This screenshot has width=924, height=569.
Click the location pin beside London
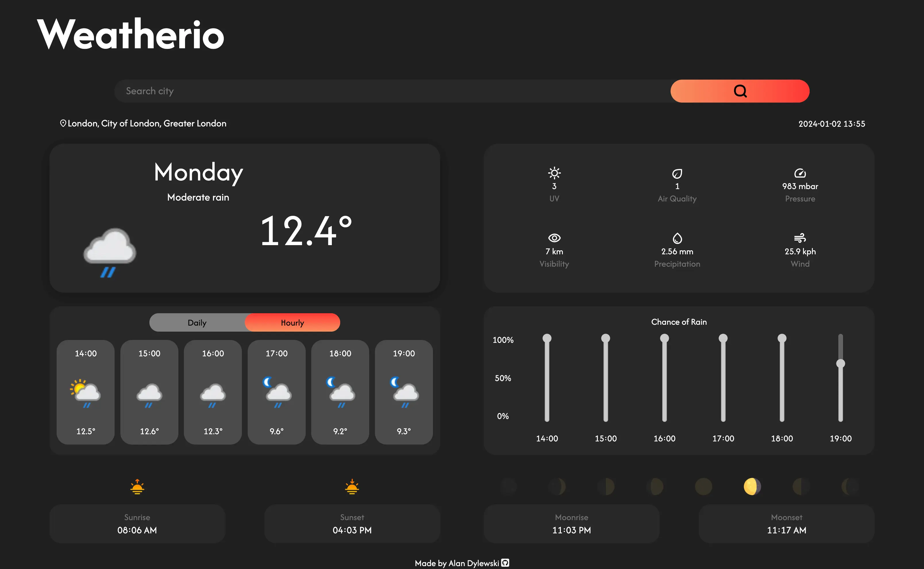[x=63, y=123]
